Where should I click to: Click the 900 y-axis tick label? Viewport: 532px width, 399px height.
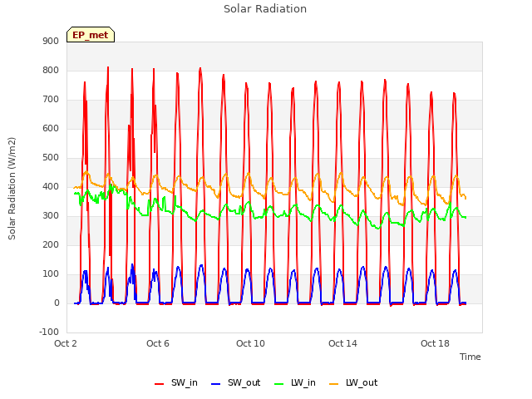51,41
